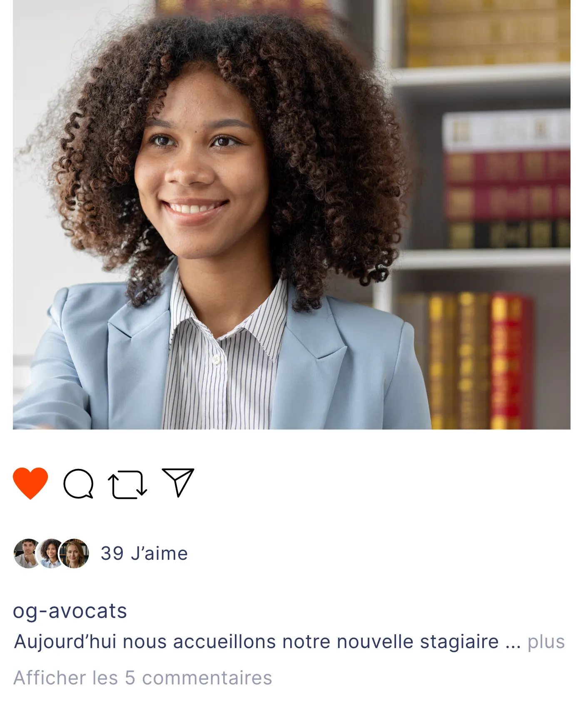
Task: Click the number 39 in the likes count
Action: pyautogui.click(x=112, y=553)
